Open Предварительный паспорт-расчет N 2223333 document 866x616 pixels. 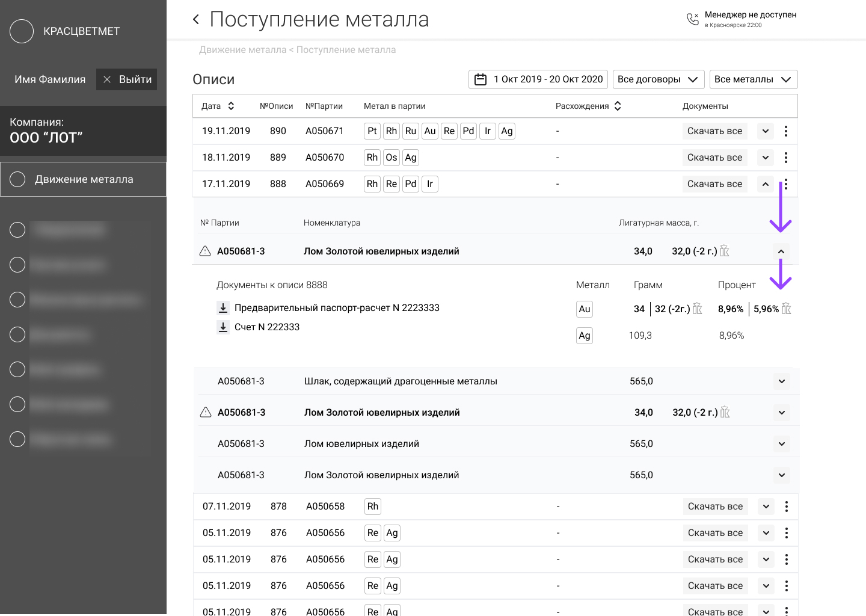tap(337, 308)
